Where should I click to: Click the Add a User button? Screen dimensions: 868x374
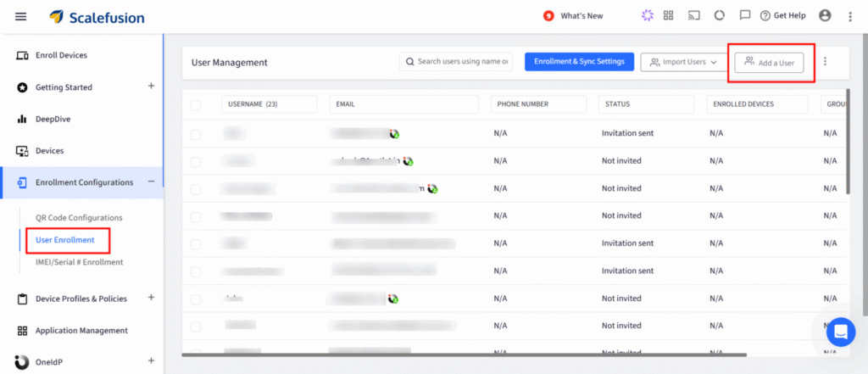coord(769,63)
